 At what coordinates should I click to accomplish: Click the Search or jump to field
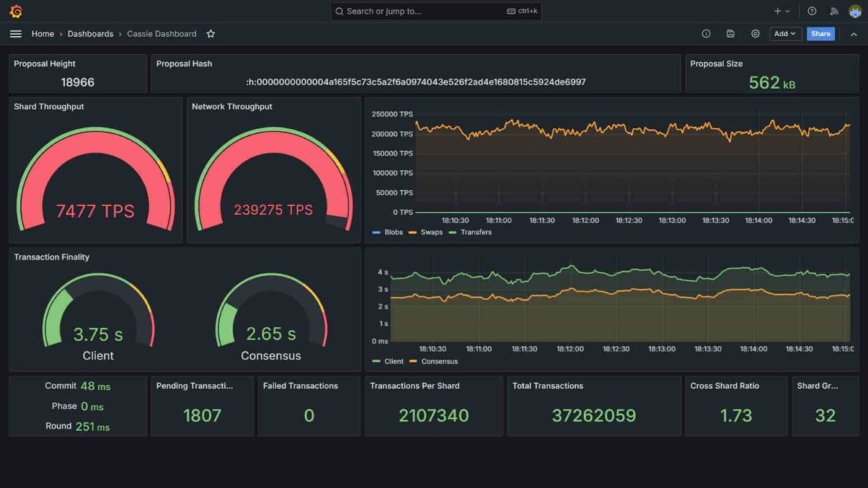435,12
